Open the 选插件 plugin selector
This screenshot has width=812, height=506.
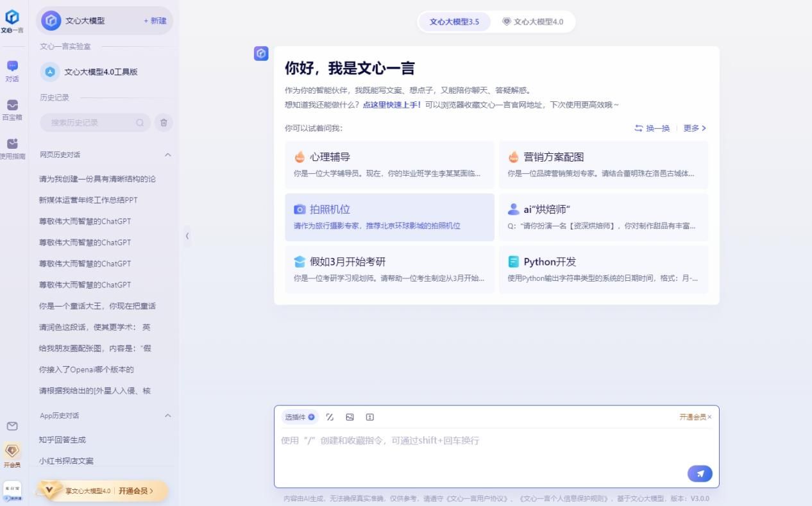coord(300,417)
